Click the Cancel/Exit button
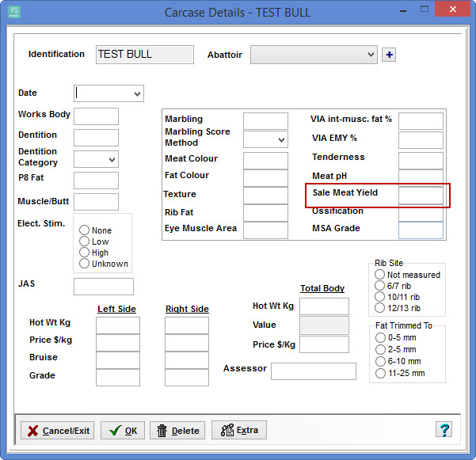Screen dimensions: 476x460 click(57, 431)
